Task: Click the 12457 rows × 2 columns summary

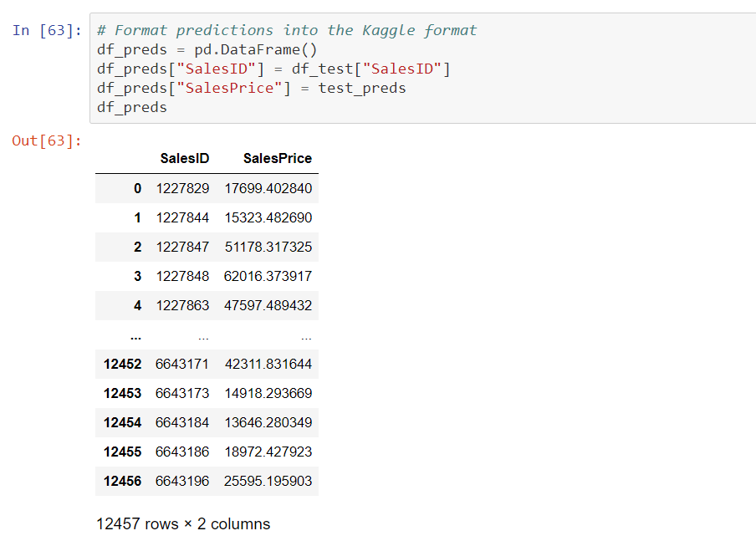Action: pos(183,524)
